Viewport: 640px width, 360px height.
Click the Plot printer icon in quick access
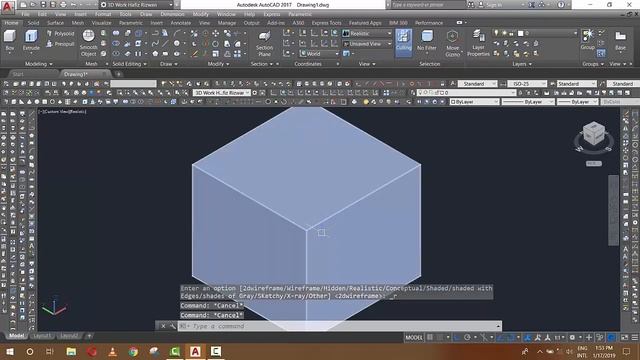coord(63,5)
